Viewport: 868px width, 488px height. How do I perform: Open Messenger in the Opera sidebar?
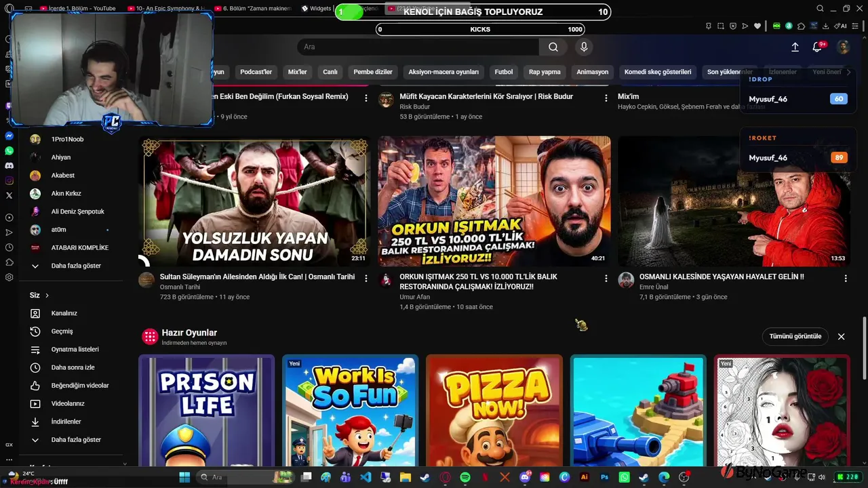click(x=9, y=136)
